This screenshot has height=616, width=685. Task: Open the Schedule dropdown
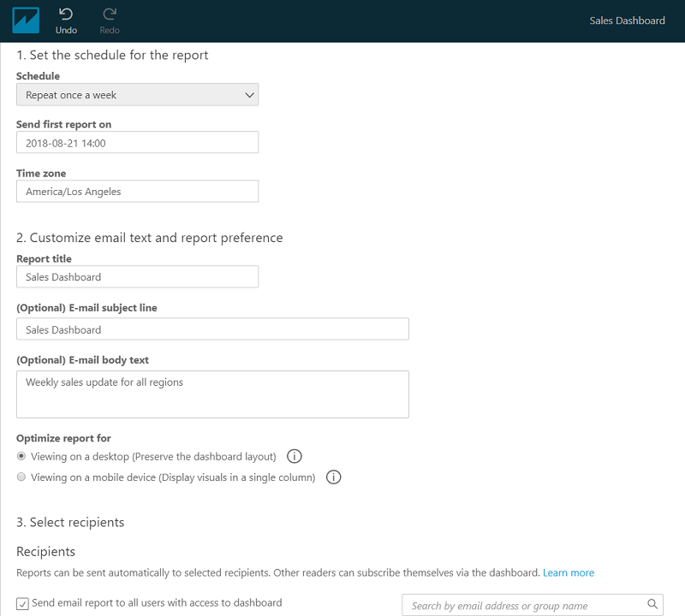137,95
